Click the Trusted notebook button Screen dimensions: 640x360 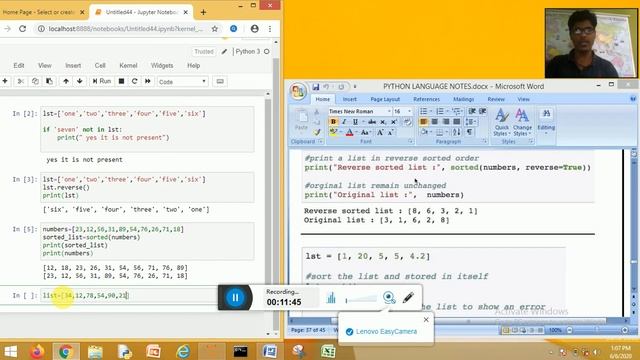click(x=204, y=51)
